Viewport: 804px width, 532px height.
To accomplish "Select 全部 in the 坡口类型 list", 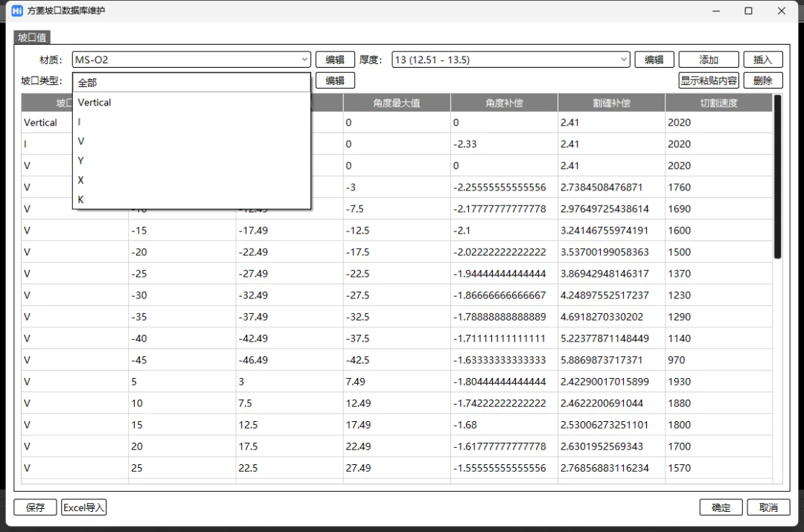I will (191, 83).
